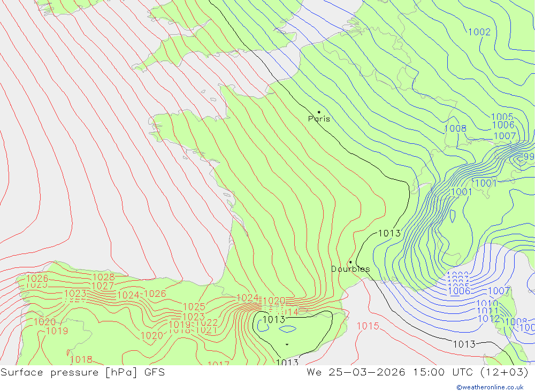Click the GFS model name in caption
The height and width of the screenshot is (392, 535).
[155, 372]
